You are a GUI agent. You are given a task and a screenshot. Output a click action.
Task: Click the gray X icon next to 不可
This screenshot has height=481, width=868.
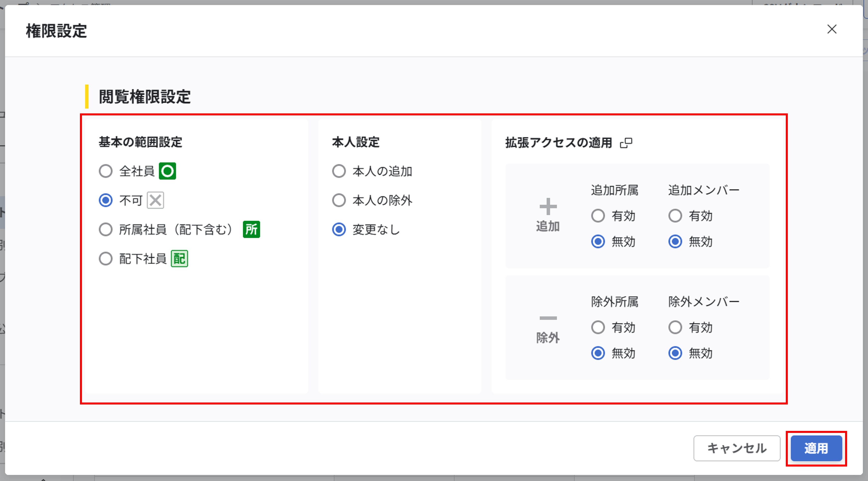coord(155,200)
